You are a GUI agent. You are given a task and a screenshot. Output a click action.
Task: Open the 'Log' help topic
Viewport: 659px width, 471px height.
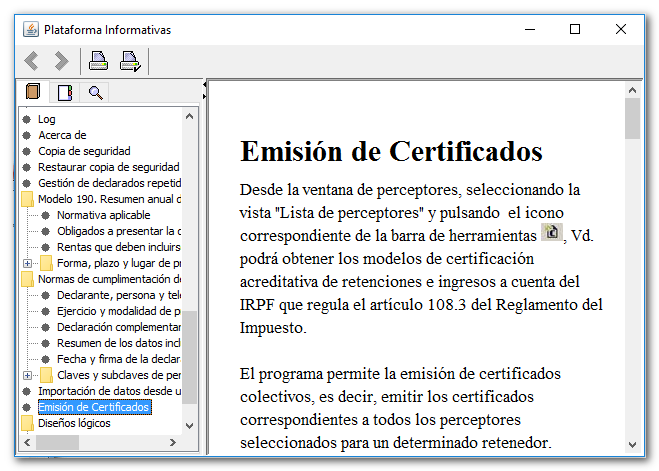coord(46,119)
